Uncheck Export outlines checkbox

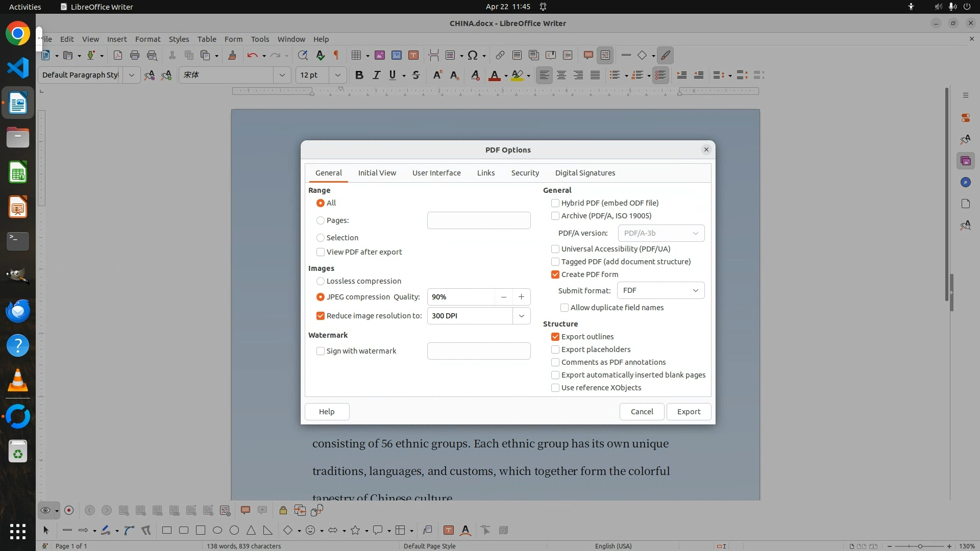pyautogui.click(x=555, y=337)
